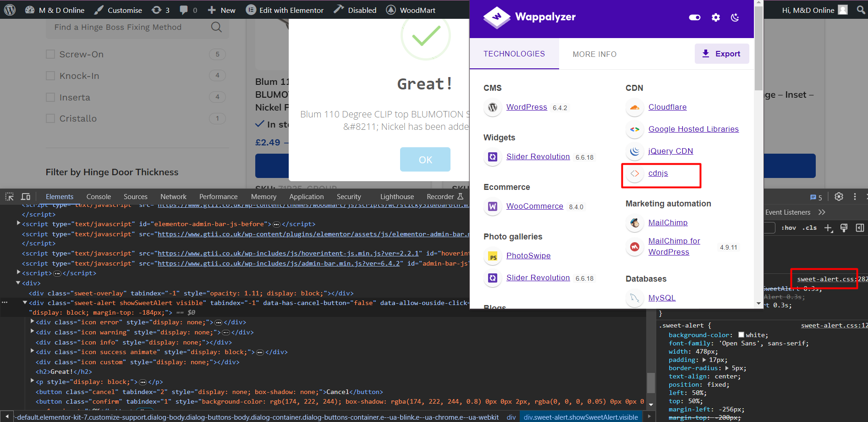Switch to the Sources tab in DevTools
The image size is (868, 422).
(x=136, y=196)
